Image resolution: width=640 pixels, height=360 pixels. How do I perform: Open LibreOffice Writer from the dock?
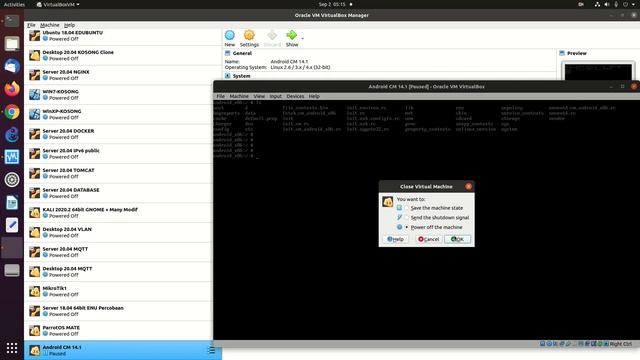(12, 202)
